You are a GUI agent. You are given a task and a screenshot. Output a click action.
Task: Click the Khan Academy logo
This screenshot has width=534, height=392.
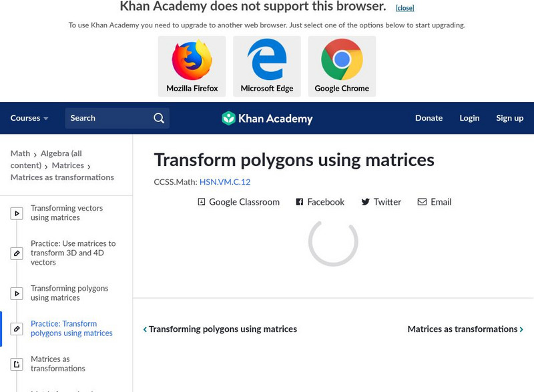coord(267,119)
